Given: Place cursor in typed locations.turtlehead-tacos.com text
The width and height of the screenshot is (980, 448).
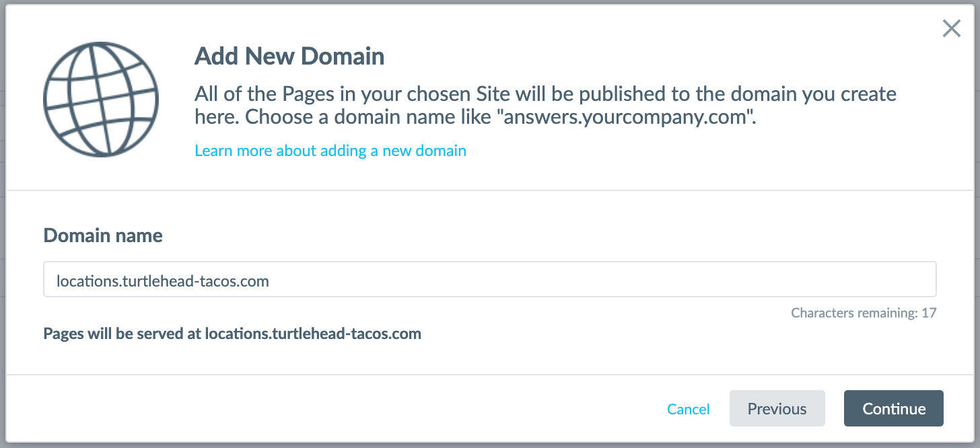Looking at the screenshot, I should (163, 281).
